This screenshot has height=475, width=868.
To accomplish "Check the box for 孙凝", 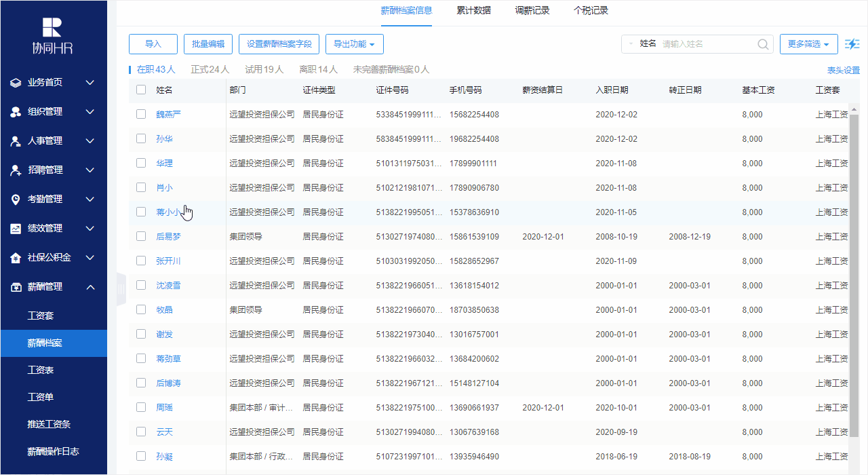I will click(x=141, y=456).
